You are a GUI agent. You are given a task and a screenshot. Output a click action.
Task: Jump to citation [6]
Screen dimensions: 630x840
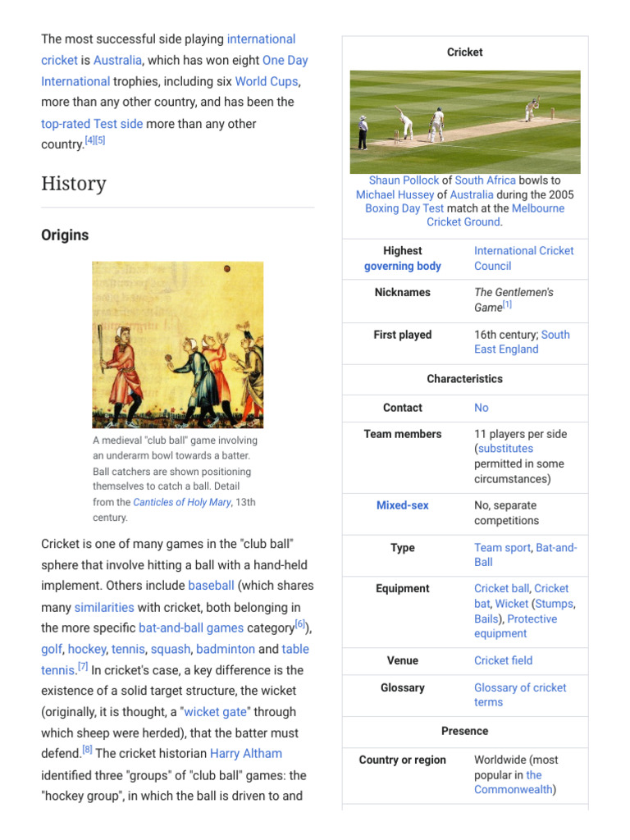(300, 624)
